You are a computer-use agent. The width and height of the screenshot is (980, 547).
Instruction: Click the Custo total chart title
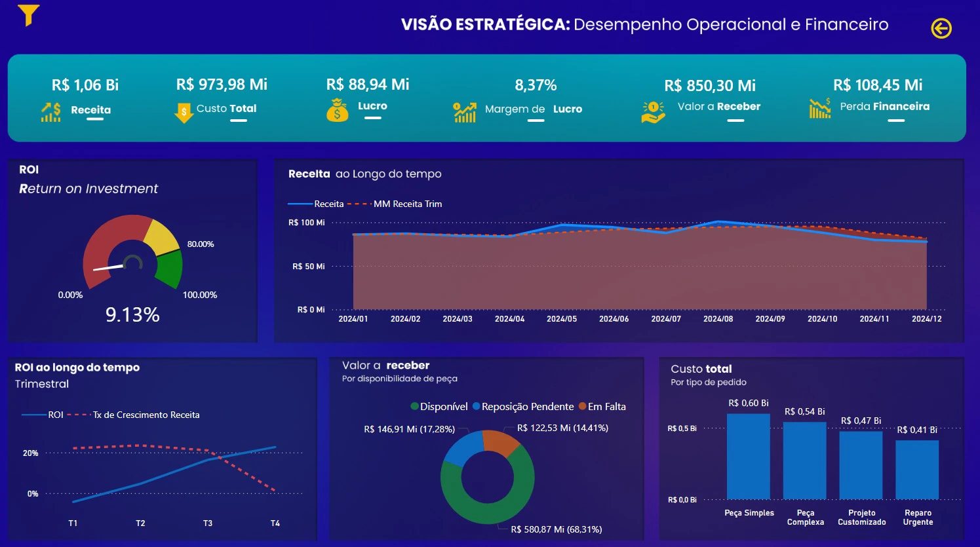click(701, 369)
